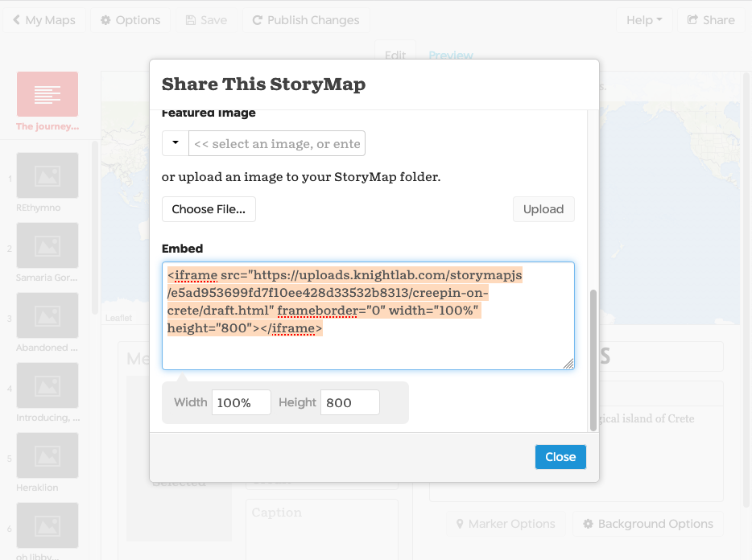This screenshot has height=560, width=752.
Task: Click the Leaflet attribution link
Action: [118, 318]
